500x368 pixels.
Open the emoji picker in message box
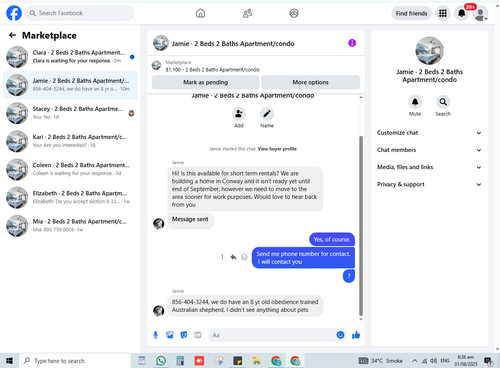[340, 335]
